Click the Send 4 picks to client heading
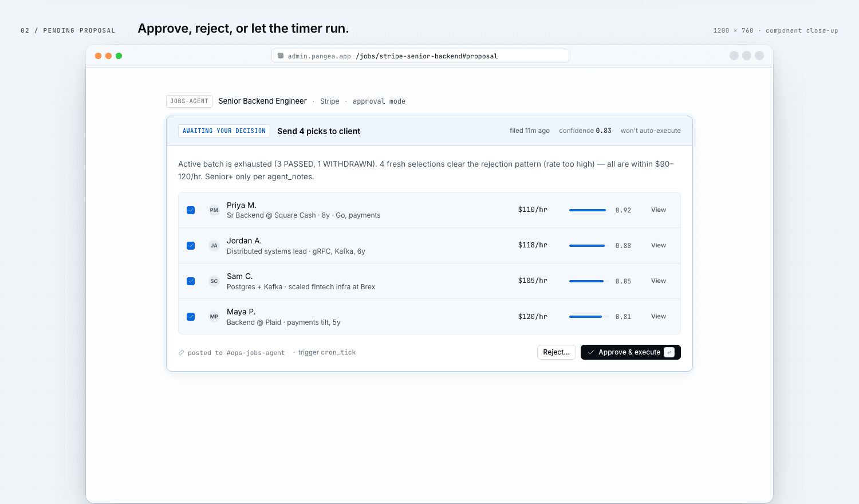 click(319, 131)
